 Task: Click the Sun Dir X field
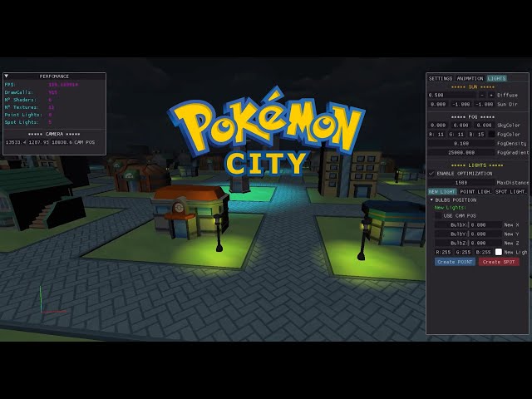(x=438, y=105)
